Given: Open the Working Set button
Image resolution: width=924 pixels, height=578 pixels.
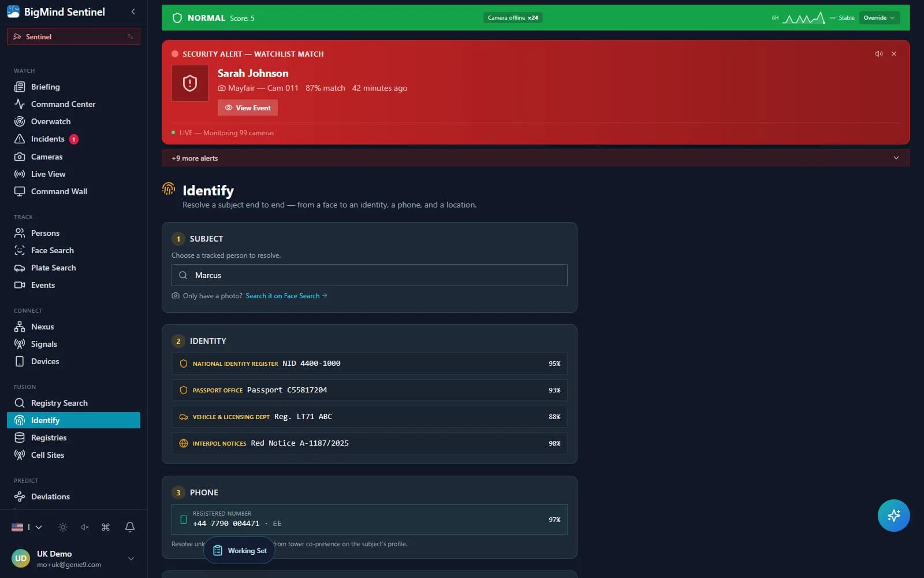Looking at the screenshot, I should click(240, 550).
